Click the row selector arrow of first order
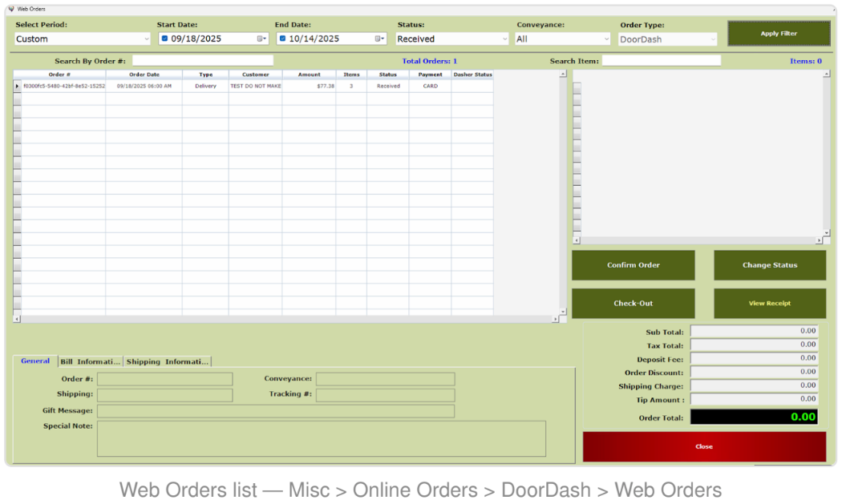842x504 pixels. pos(17,86)
